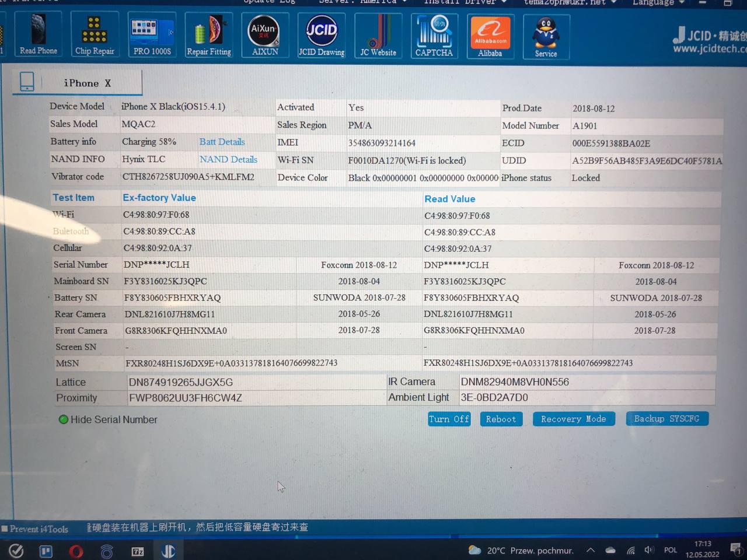Open the Read Phone tool
This screenshot has height=560, width=747.
[x=38, y=35]
